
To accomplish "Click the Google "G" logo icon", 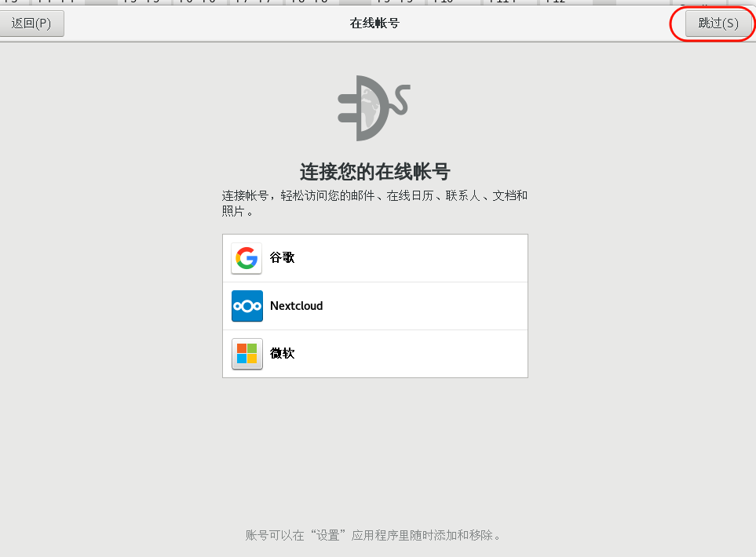I will pos(246,258).
